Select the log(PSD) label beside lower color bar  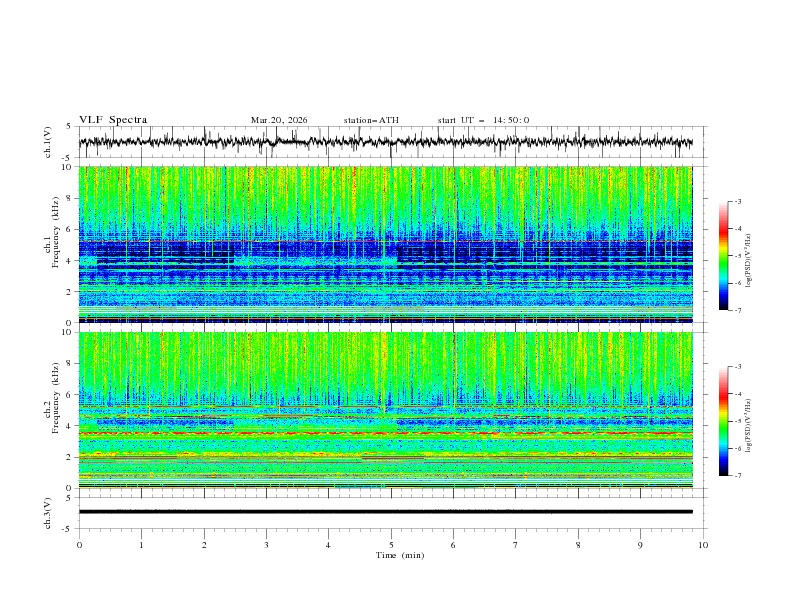click(748, 425)
